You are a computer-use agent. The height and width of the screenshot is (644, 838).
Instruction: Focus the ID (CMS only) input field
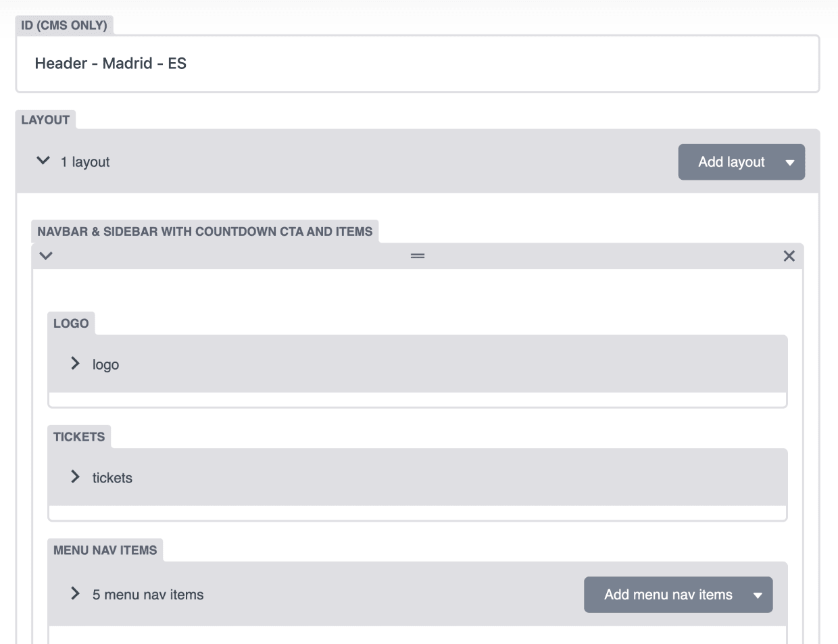click(x=418, y=64)
